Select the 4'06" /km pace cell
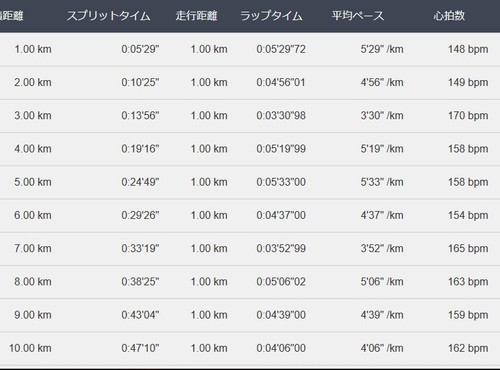This screenshot has height=370, width=500. tap(382, 348)
